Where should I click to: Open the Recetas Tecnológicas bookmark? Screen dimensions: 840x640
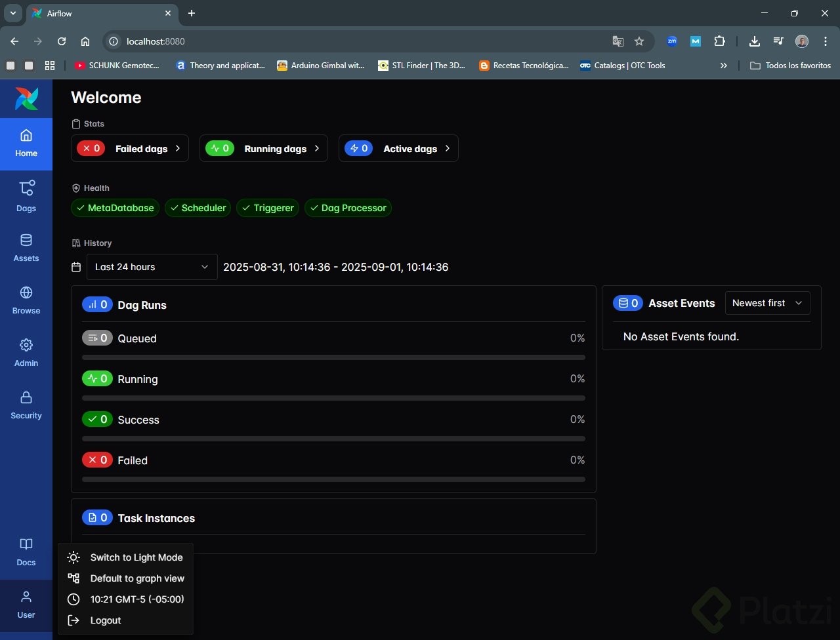524,66
